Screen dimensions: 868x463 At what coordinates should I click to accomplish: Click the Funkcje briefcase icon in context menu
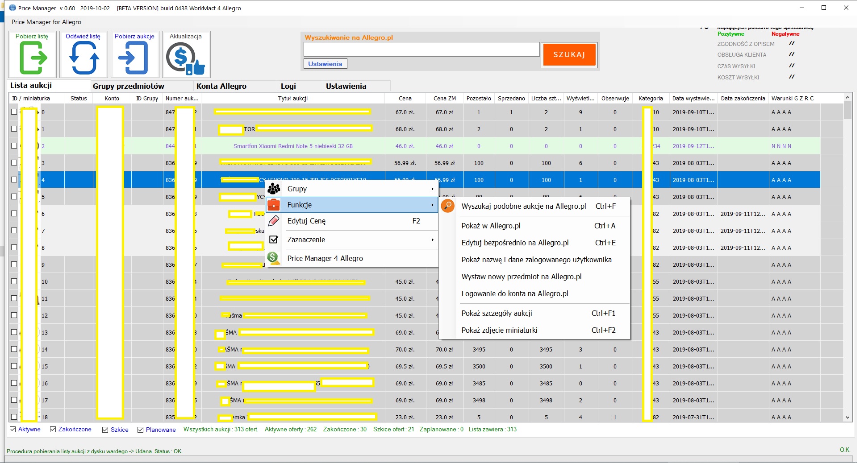click(274, 205)
